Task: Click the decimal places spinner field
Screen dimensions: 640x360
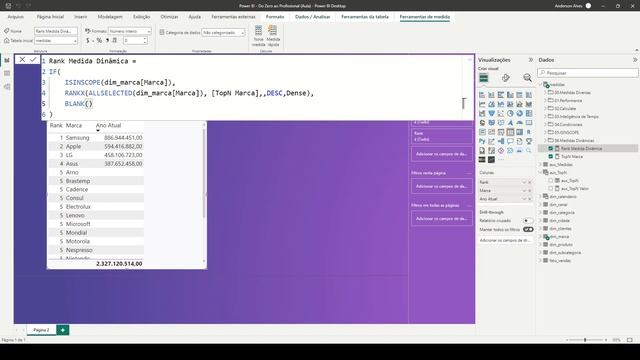Action: (x=135, y=40)
